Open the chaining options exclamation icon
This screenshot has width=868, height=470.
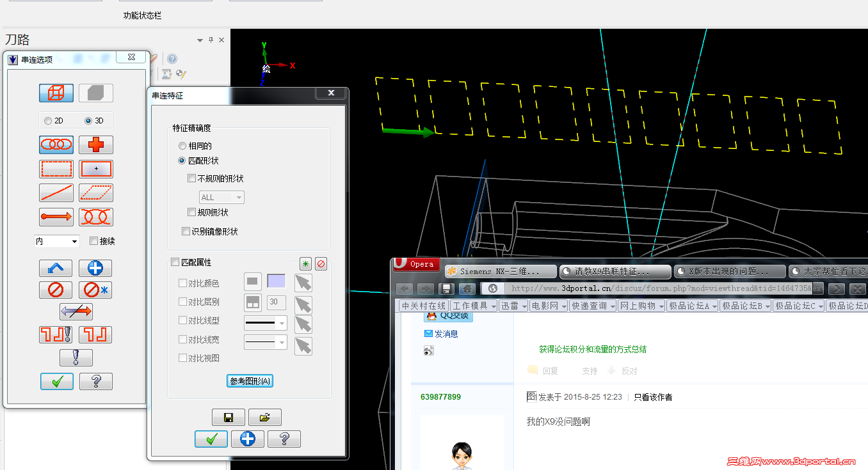pyautogui.click(x=76, y=357)
